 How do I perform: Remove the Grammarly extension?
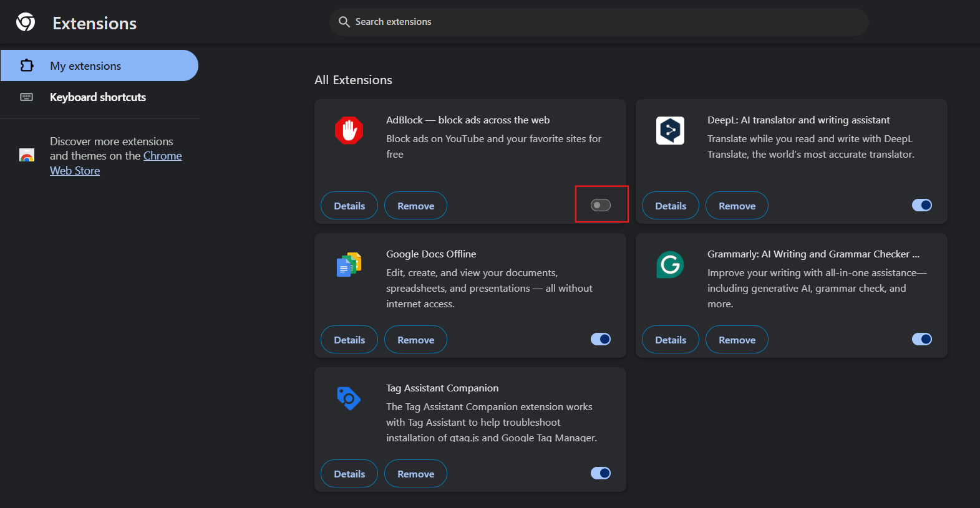[737, 340]
